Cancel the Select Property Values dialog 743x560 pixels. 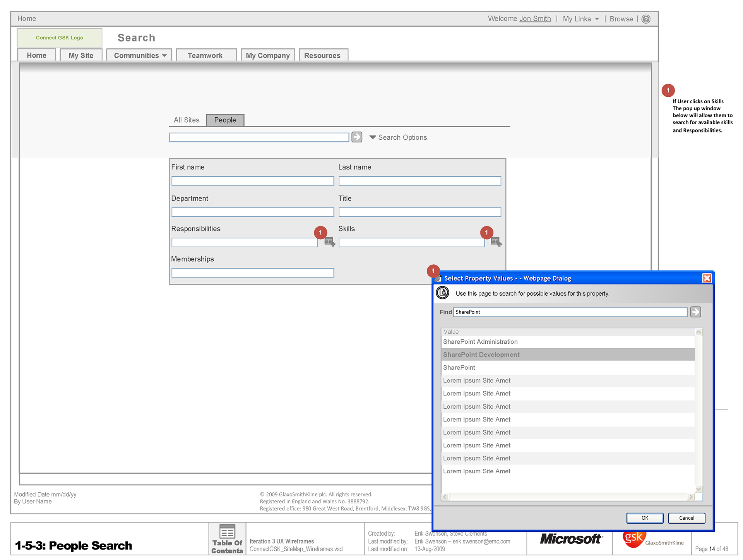[x=686, y=518]
